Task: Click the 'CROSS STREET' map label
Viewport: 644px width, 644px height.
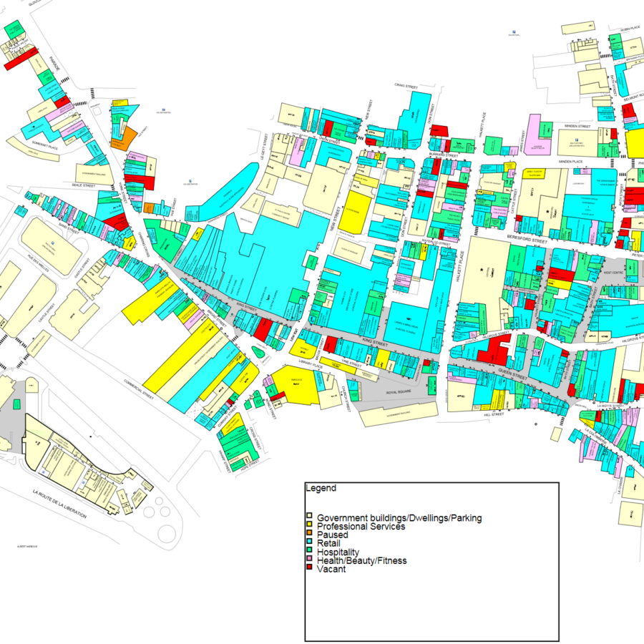Action: tap(255, 438)
